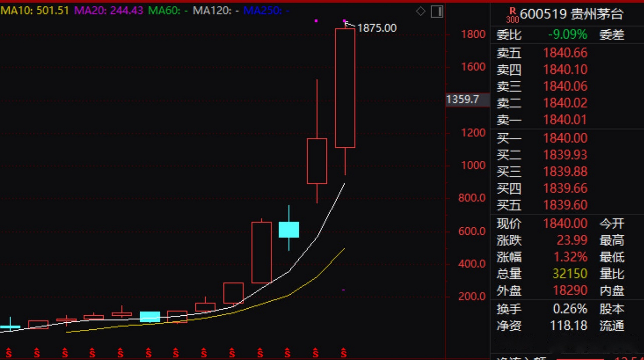Click the S marker below the large cyan candle
The height and width of the screenshot is (360, 644).
point(287,352)
